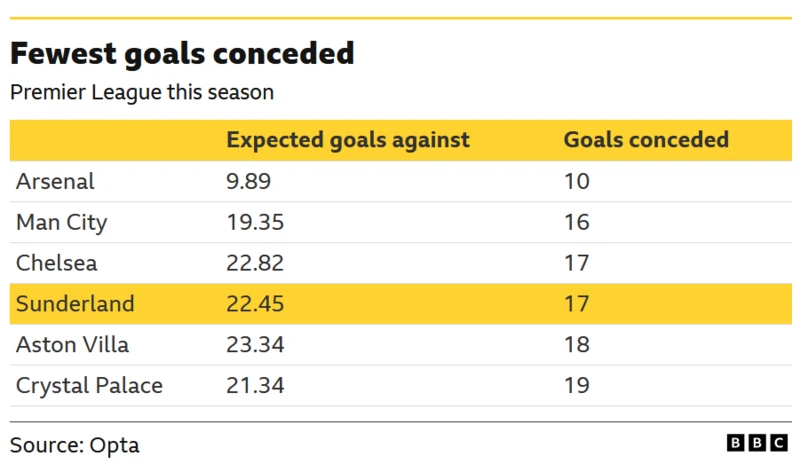Select Crystal Palace's 19 goals conceded value
The height and width of the screenshot is (472, 800).
(577, 385)
